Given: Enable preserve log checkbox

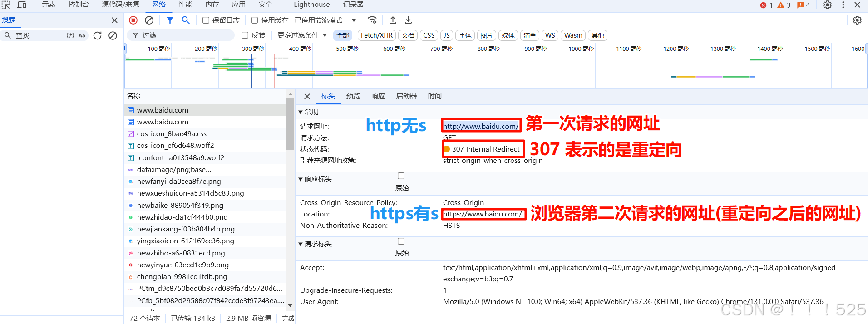Looking at the screenshot, I should point(206,20).
